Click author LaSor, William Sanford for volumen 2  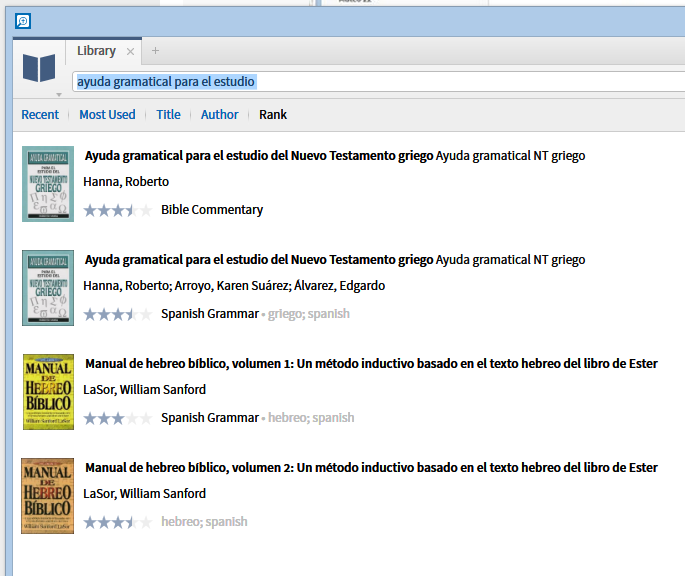(x=144, y=494)
